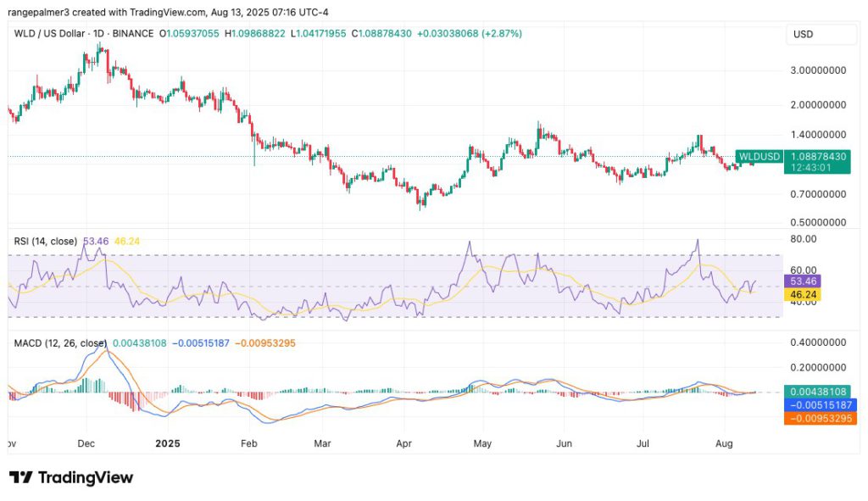Click the orange −0.00953295 signal axis tag
868x501 pixels.
[817, 419]
